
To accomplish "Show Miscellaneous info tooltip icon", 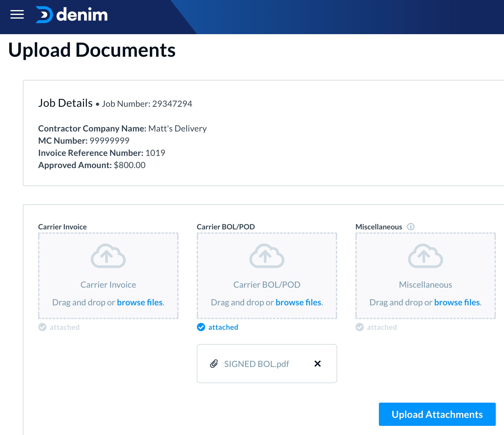I will [411, 227].
